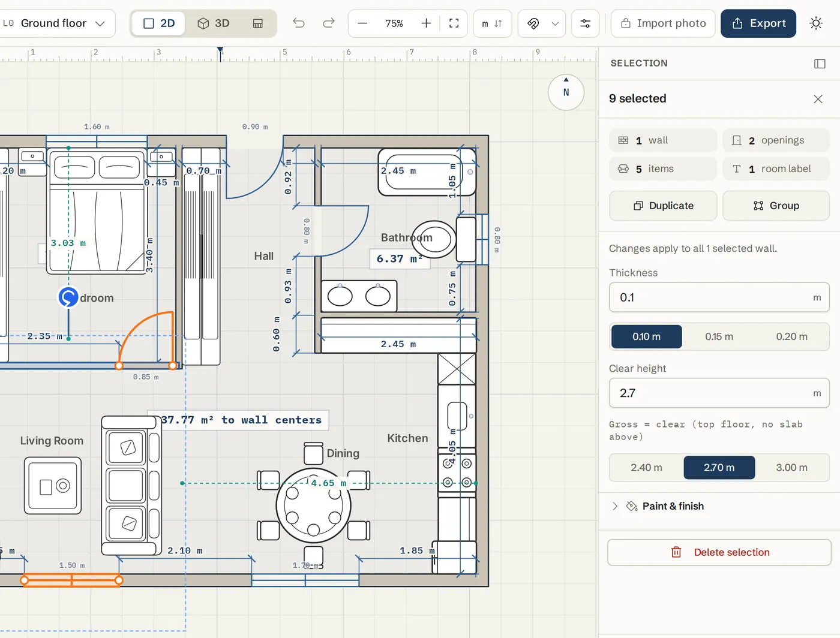Screen dimensions: 840x638
Task: Click the north compass indicator
Action: coord(566,92)
